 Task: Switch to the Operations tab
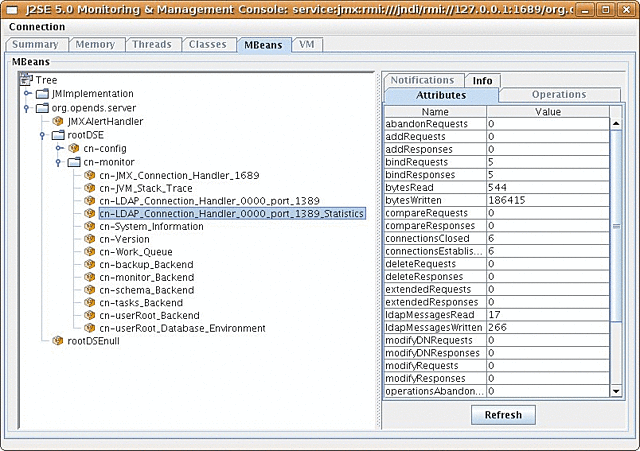pyautogui.click(x=559, y=95)
